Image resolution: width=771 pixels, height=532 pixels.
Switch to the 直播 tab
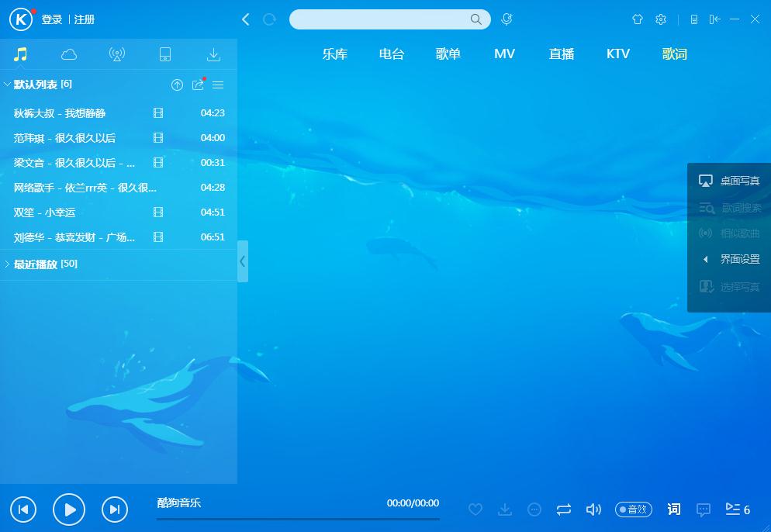coord(562,54)
